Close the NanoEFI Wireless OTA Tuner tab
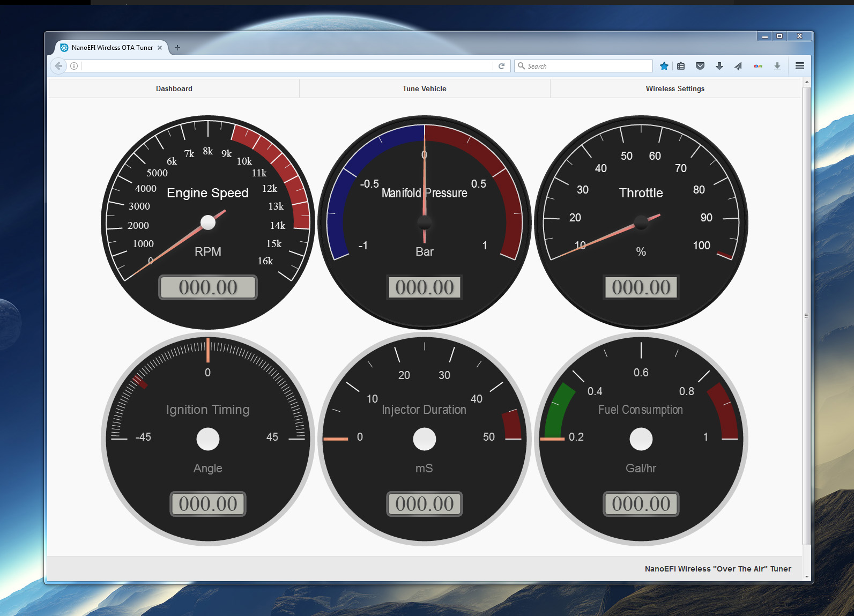 pyautogui.click(x=160, y=48)
